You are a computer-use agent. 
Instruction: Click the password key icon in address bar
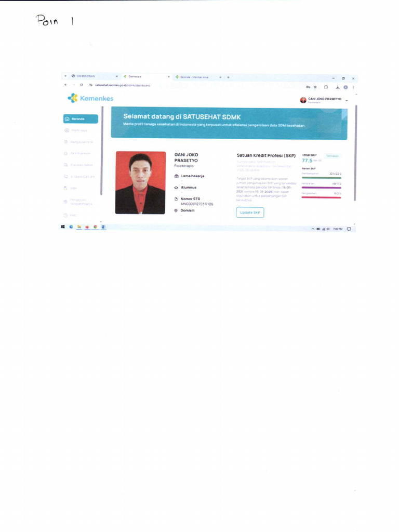pyautogui.click(x=308, y=87)
